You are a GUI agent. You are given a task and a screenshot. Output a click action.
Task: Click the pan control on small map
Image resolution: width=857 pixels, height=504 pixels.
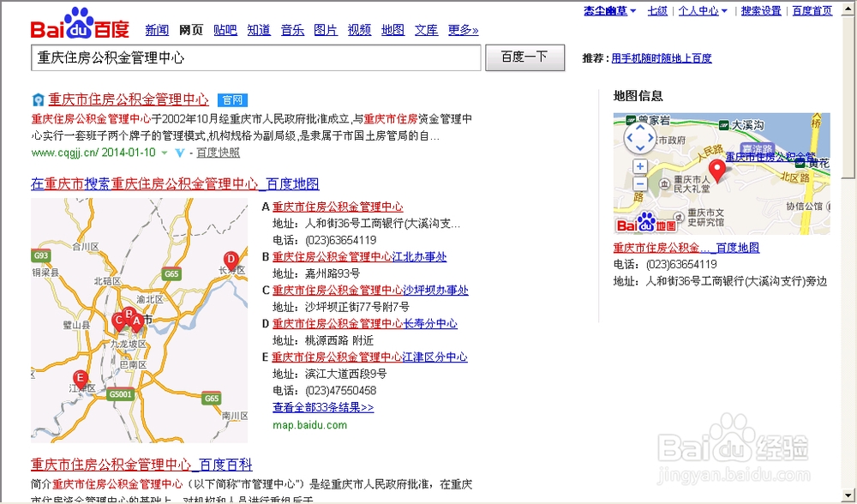tap(639, 138)
